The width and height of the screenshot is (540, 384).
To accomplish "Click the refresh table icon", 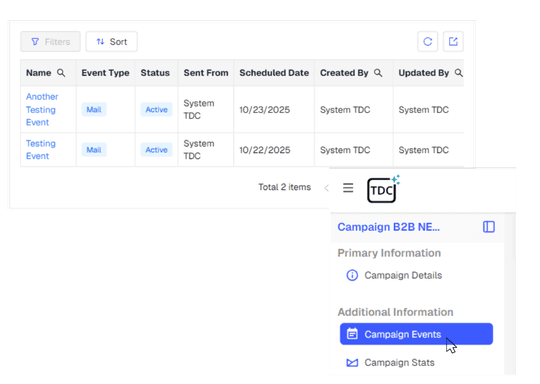I will pos(427,42).
